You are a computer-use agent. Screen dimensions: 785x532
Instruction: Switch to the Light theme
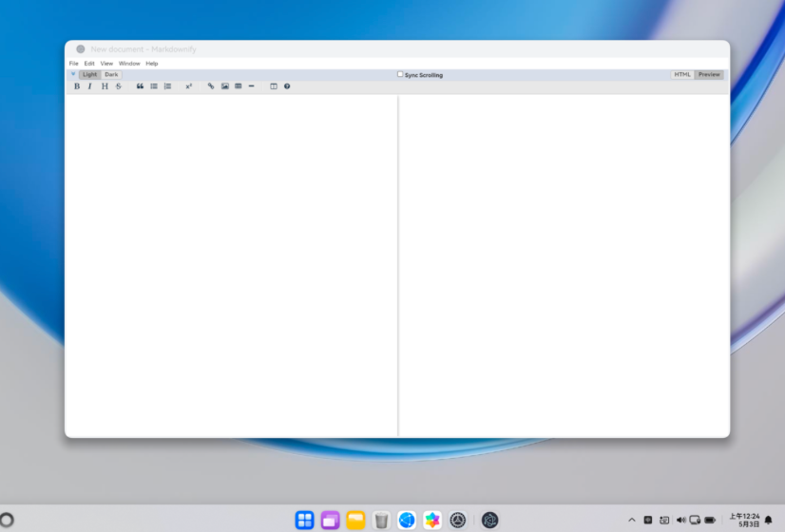(x=89, y=74)
